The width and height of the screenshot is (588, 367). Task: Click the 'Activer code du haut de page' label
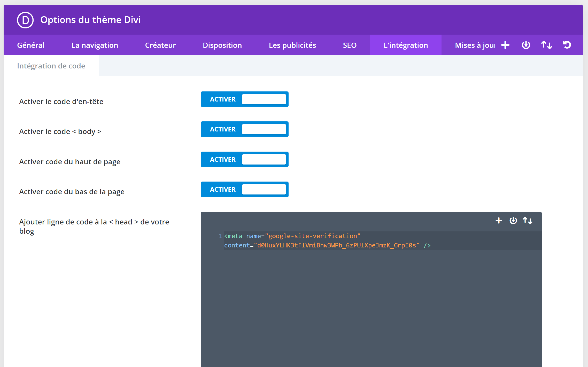pyautogui.click(x=70, y=162)
